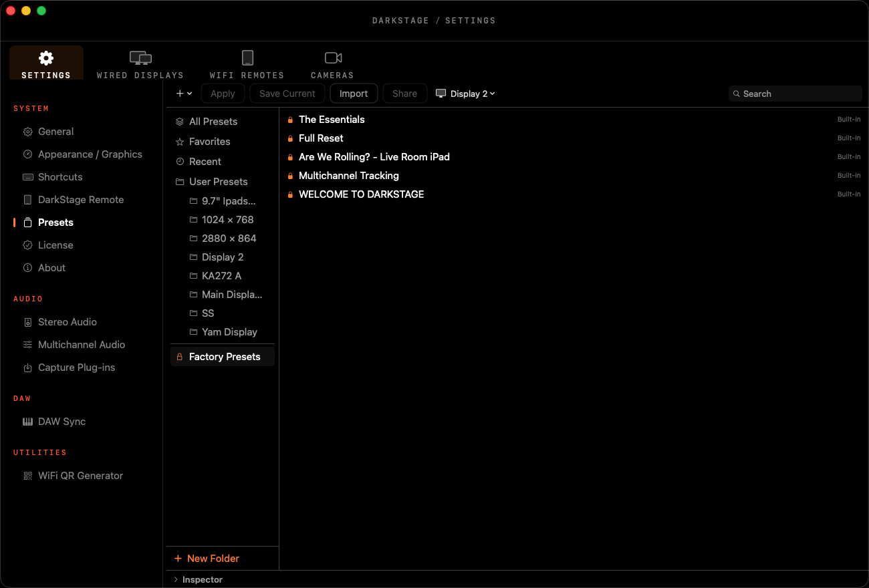Click the Capture Plug-ins icon
The width and height of the screenshot is (869, 588).
click(x=27, y=367)
